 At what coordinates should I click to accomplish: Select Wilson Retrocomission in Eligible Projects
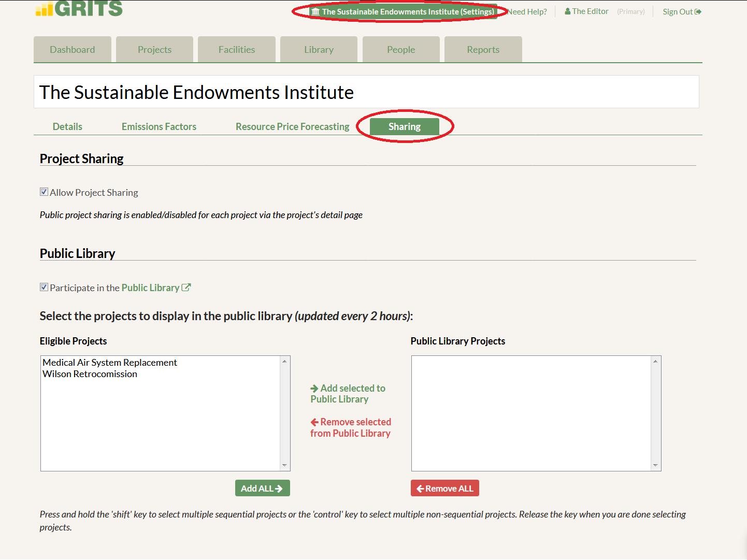pyautogui.click(x=90, y=374)
